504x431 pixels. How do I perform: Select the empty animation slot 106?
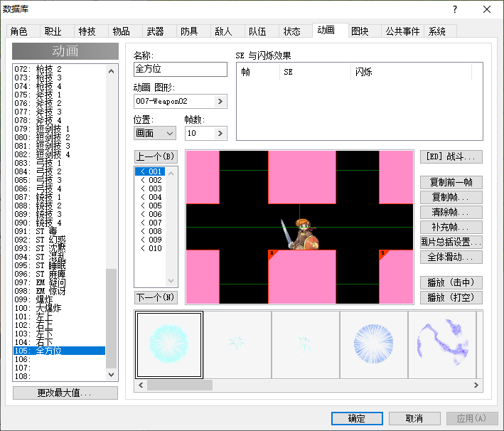tap(60, 359)
